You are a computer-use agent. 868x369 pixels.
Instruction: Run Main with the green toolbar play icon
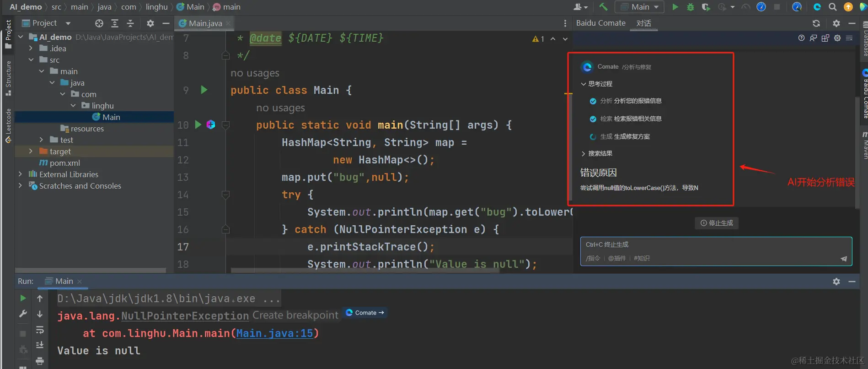(675, 7)
